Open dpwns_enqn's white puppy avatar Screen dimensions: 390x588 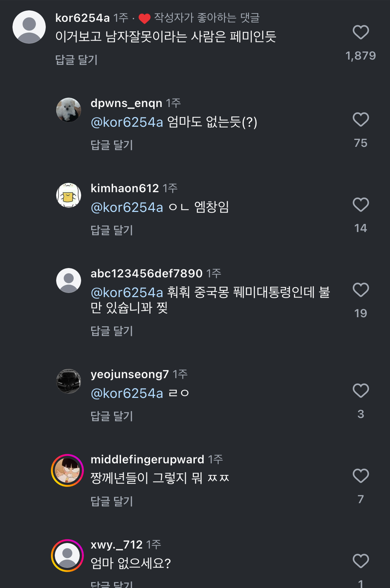tap(69, 110)
